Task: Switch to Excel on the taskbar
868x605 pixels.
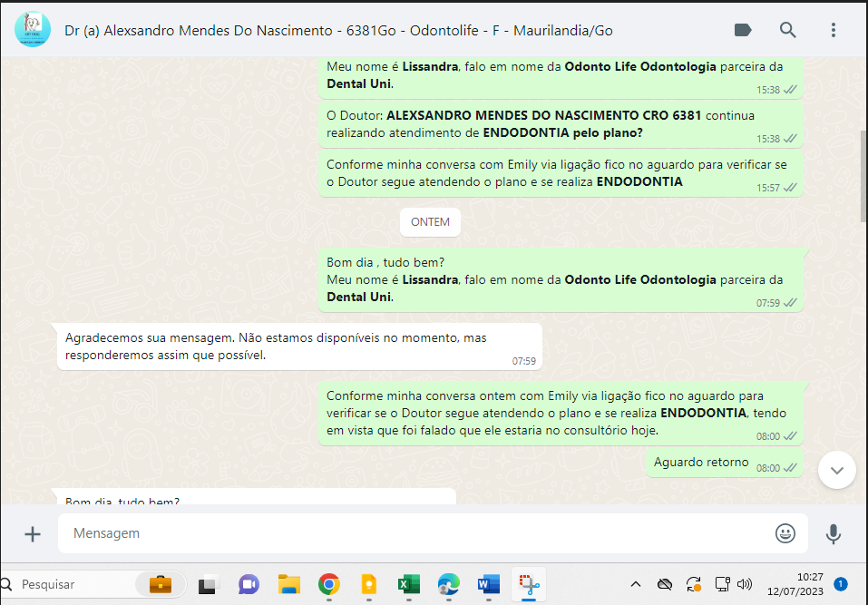Action: pos(408,584)
